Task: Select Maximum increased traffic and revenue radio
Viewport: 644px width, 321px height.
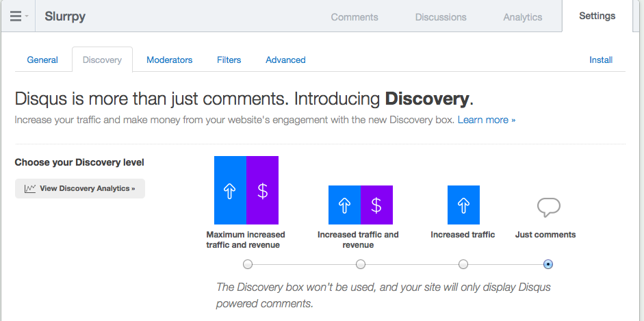Action: click(248, 264)
